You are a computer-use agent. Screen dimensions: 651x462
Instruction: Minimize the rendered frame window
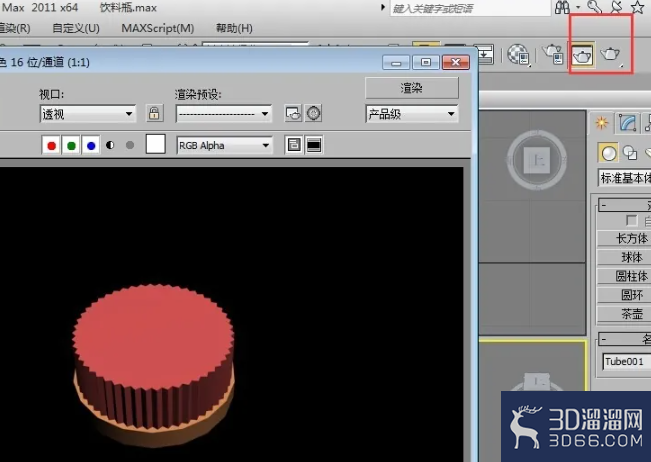point(396,62)
